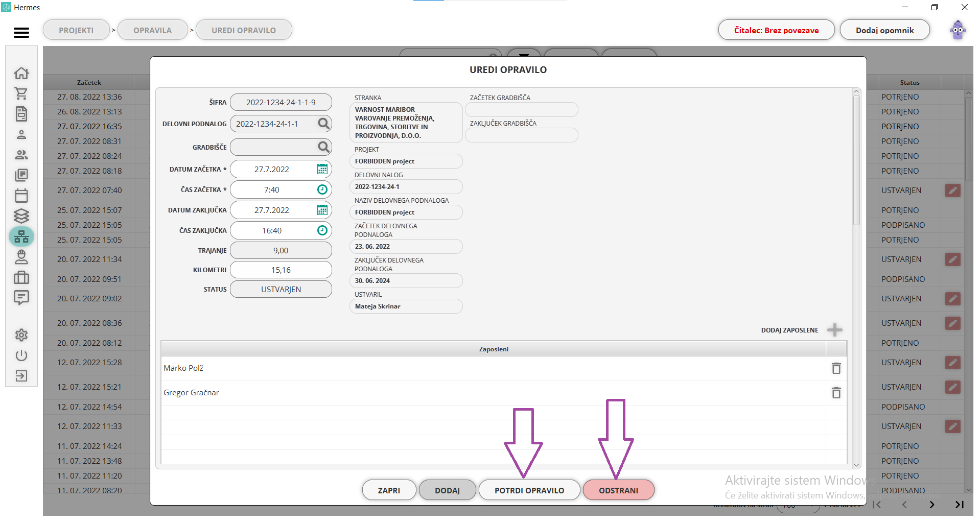
Task: Click the dialog scrollbar up arrow
Action: coord(857,92)
